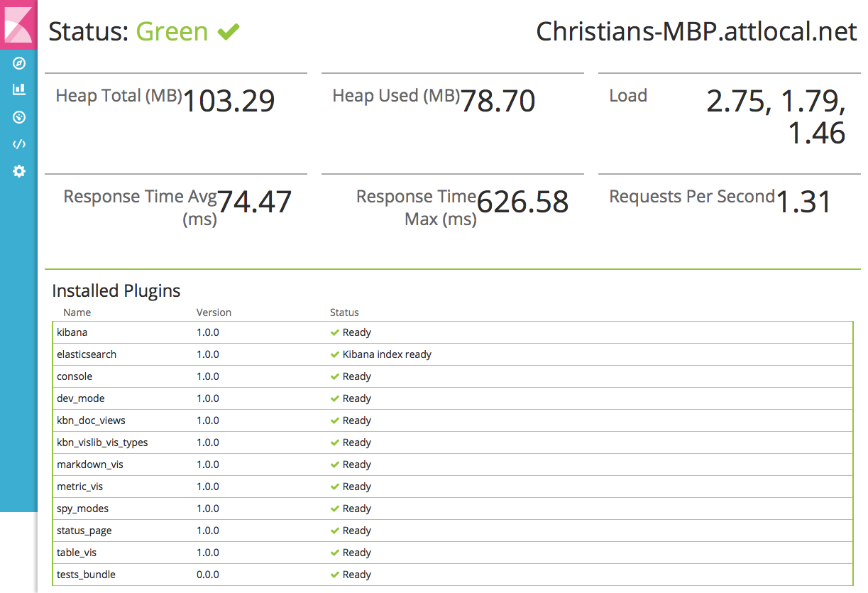Click the Status column header
The image size is (868, 593).
(344, 312)
